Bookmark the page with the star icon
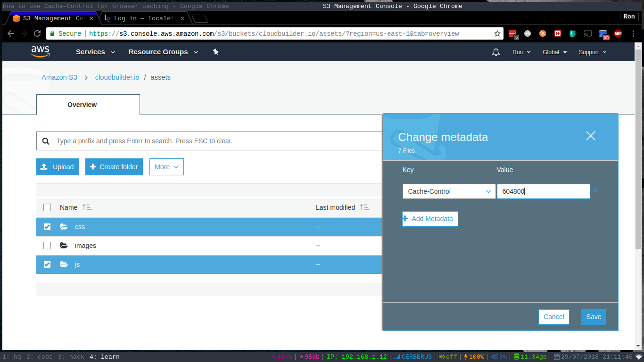The height and width of the screenshot is (362, 644). pyautogui.click(x=497, y=33)
